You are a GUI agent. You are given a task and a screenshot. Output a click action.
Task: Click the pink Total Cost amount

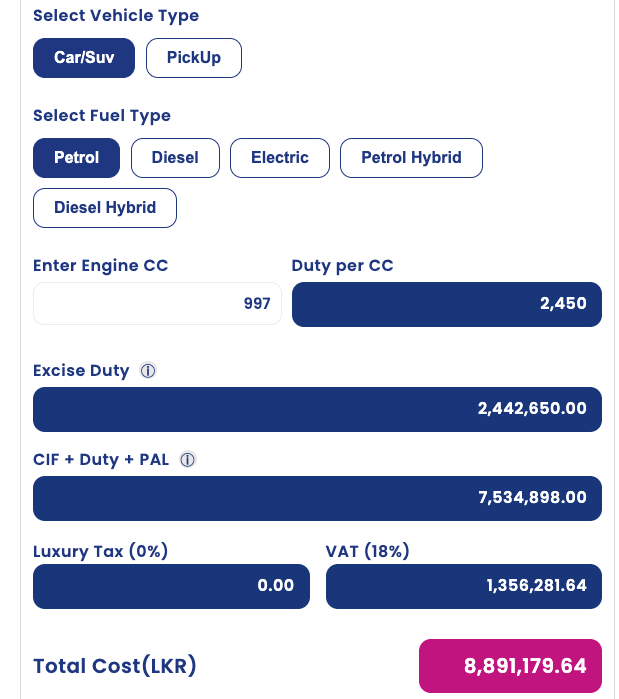[x=510, y=666]
